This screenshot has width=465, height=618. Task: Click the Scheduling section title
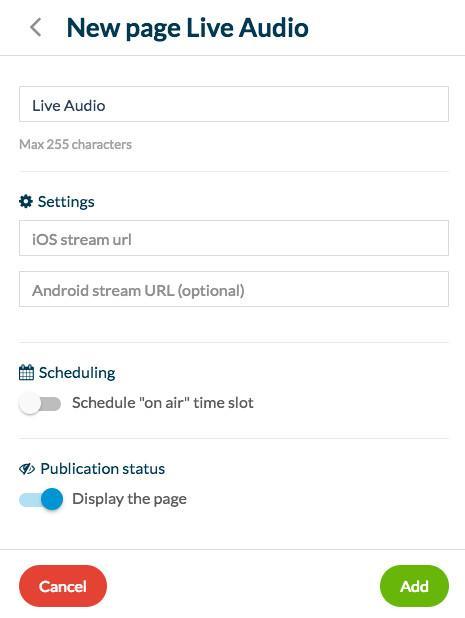(x=77, y=373)
